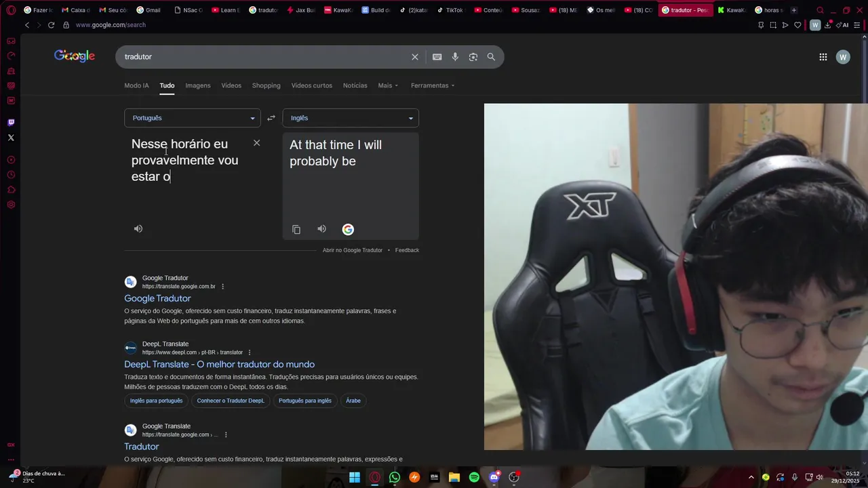Open the target language Inglês dropdown
This screenshot has width=868, height=488.
click(351, 118)
